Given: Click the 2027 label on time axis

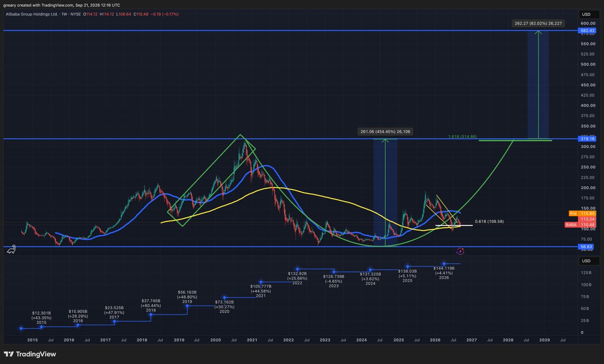Looking at the screenshot, I should click(472, 340).
